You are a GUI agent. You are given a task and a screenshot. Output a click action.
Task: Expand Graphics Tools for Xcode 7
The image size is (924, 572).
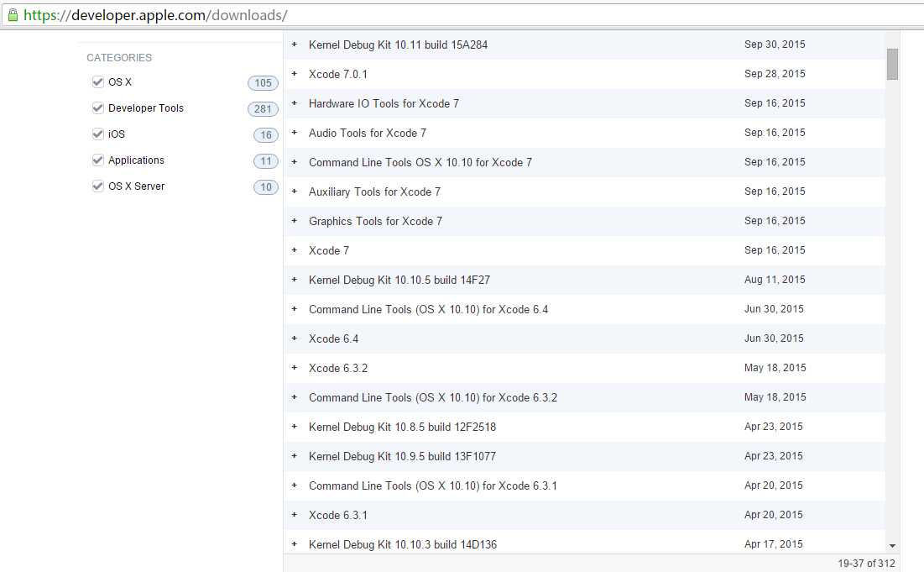(x=294, y=221)
